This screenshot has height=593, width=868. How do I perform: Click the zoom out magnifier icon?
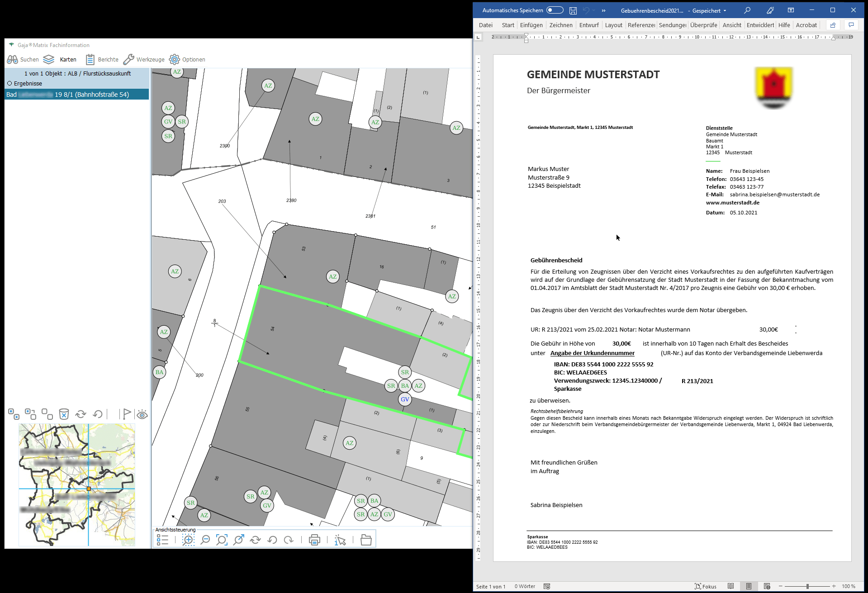(x=205, y=540)
